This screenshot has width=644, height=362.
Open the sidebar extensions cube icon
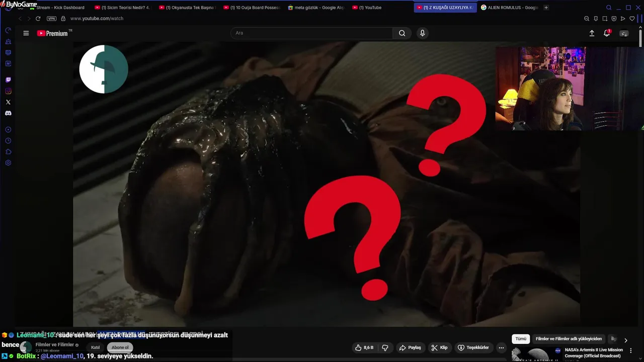8,152
